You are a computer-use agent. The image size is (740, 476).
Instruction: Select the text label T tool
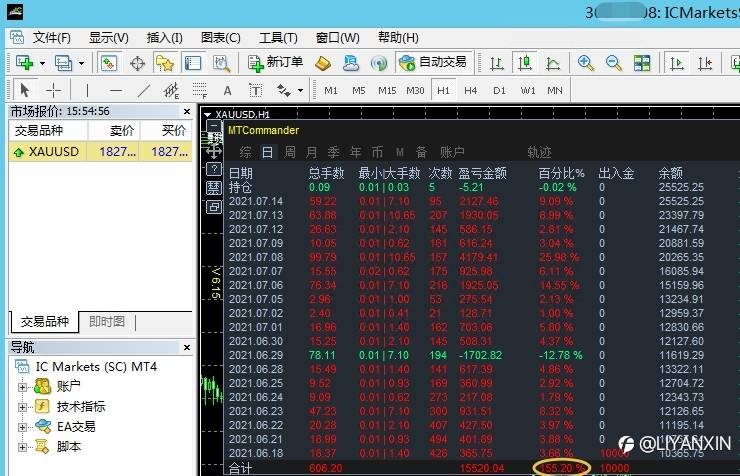coord(255,90)
